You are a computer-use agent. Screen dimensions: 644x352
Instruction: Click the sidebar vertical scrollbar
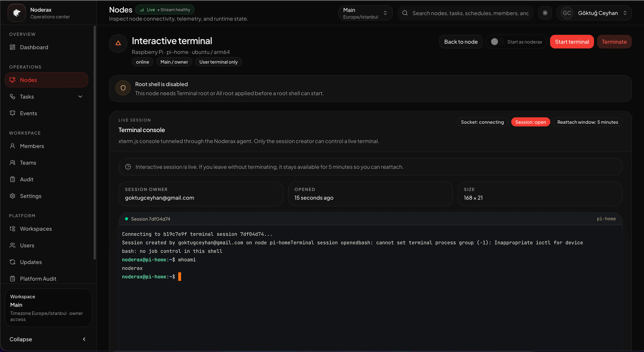click(x=95, y=143)
